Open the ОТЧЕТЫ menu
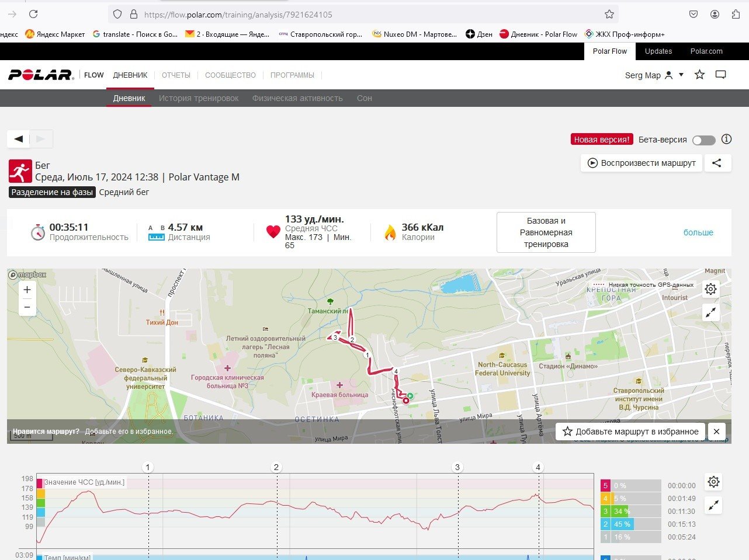Image resolution: width=749 pixels, height=560 pixels. pos(176,75)
